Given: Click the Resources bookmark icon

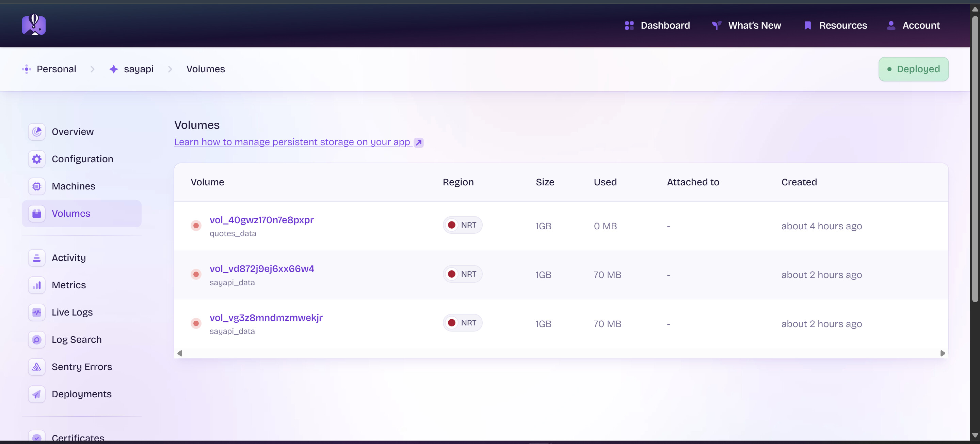Looking at the screenshot, I should coord(807,26).
